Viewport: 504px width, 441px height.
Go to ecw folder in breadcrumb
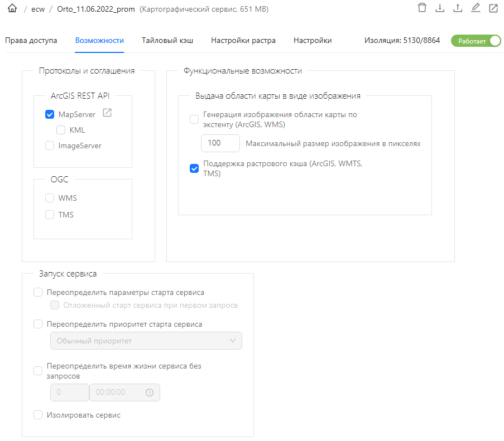click(x=38, y=9)
